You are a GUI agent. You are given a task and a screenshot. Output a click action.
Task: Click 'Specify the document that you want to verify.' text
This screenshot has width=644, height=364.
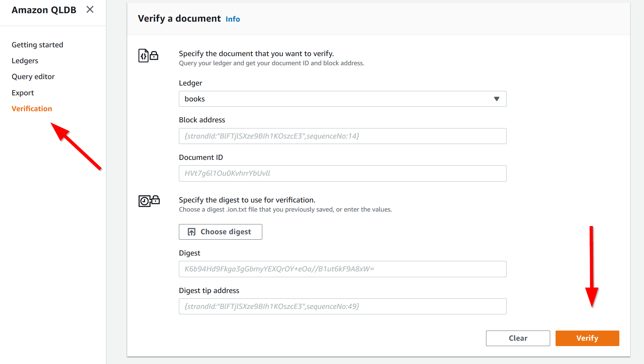[256, 54]
